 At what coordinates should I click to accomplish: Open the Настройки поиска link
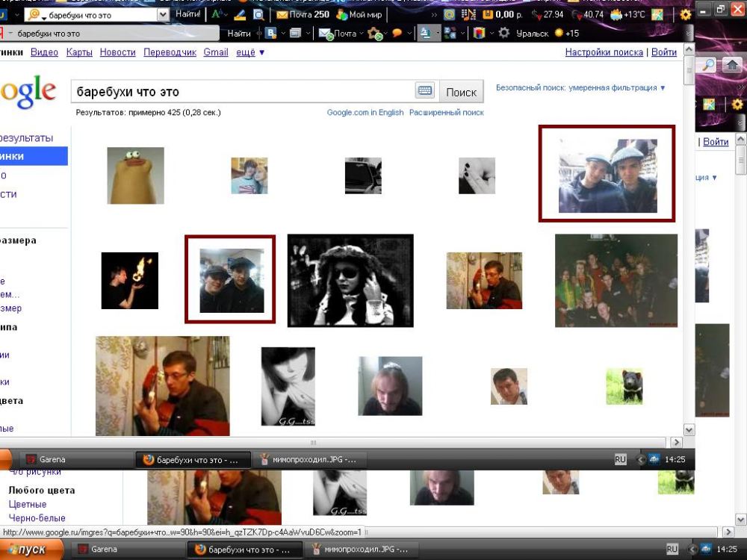click(604, 52)
